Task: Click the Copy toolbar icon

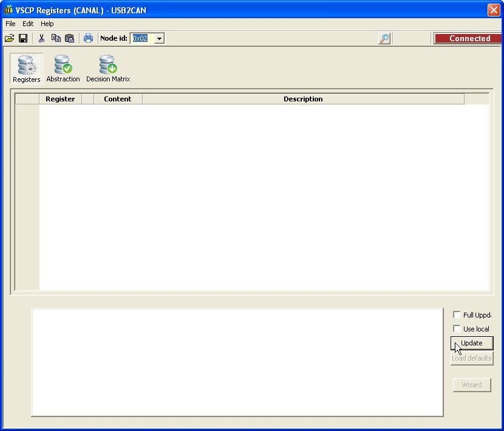Action: click(x=56, y=38)
